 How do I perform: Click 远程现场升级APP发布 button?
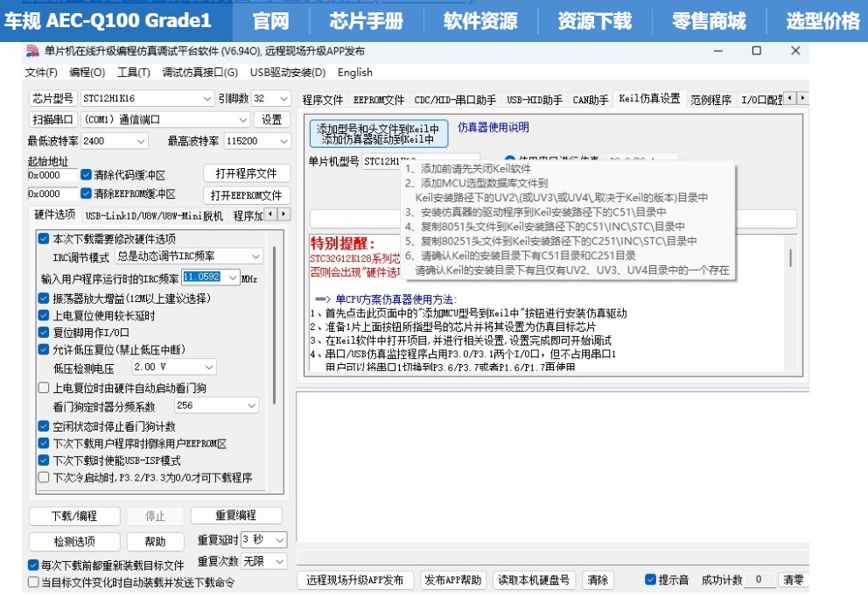pos(355,579)
